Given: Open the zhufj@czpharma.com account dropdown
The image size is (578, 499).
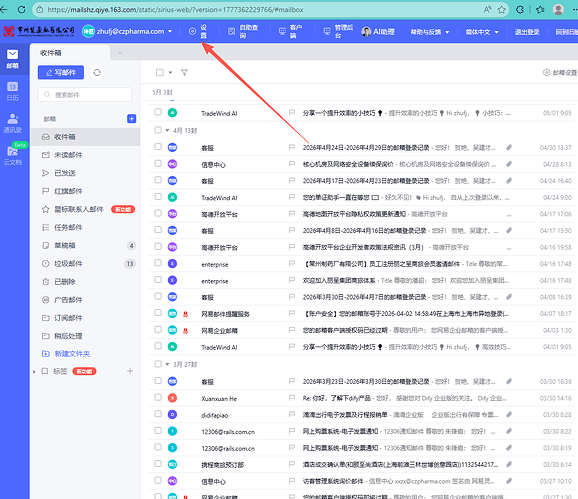Looking at the screenshot, I should 170,32.
